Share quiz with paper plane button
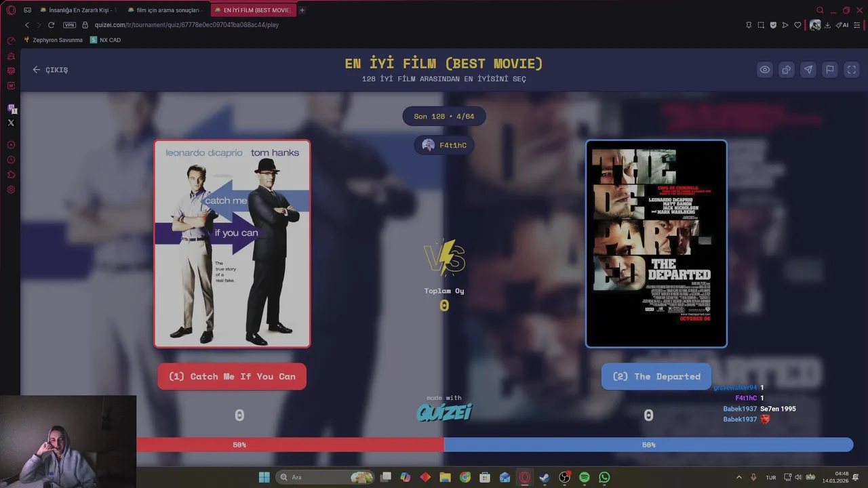The image size is (868, 488). click(x=808, y=70)
